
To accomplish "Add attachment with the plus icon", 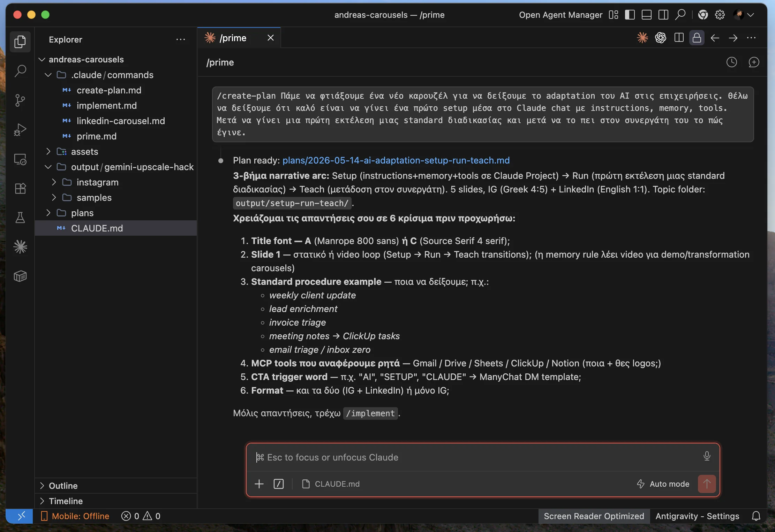I will click(x=259, y=484).
